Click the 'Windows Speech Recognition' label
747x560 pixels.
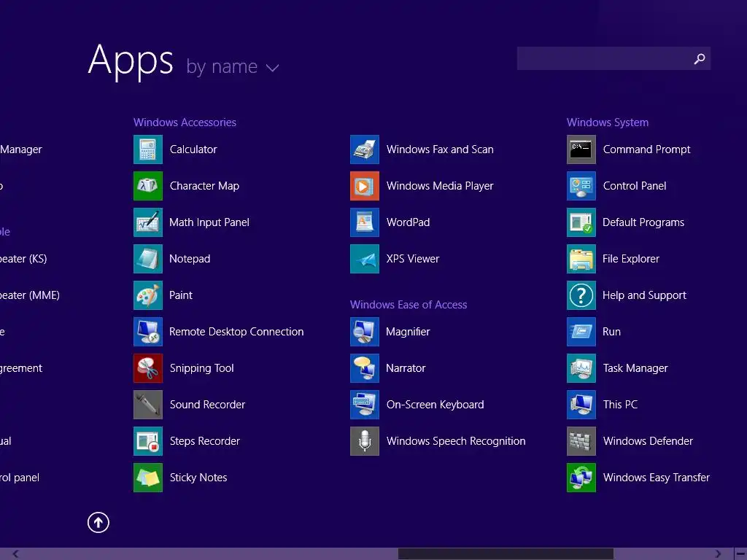(456, 441)
